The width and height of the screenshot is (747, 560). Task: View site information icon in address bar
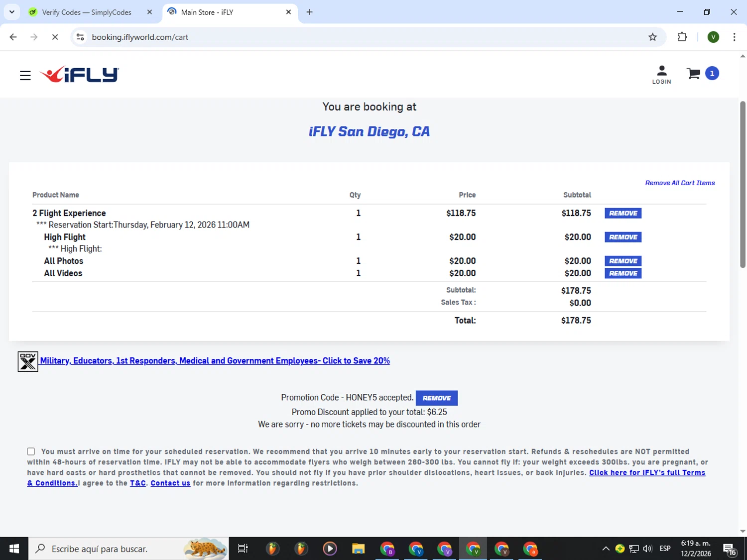pyautogui.click(x=80, y=37)
